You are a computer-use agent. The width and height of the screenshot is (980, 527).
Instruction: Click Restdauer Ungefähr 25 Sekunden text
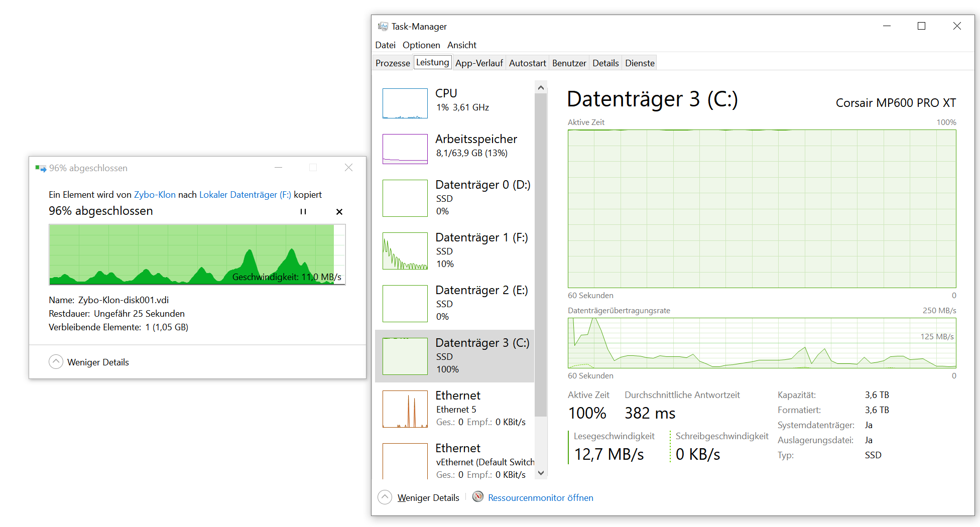pyautogui.click(x=116, y=314)
